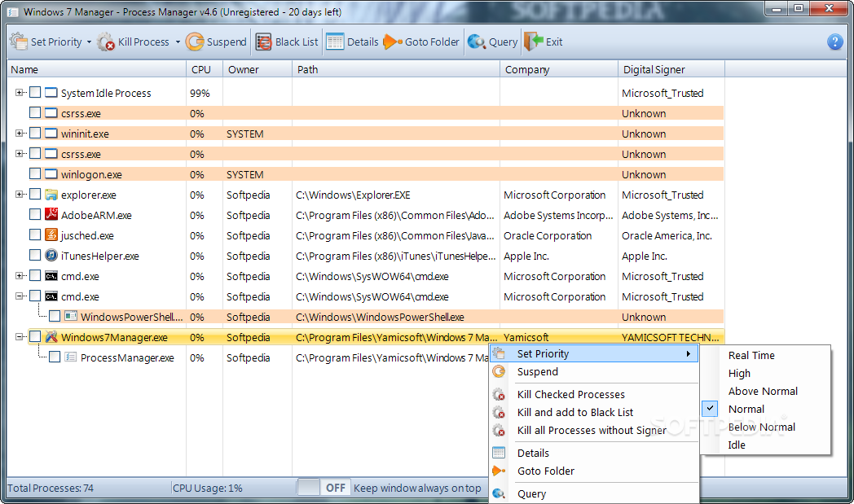Check the AdobeARM.exe checkbox
The height and width of the screenshot is (504, 854).
35,214
